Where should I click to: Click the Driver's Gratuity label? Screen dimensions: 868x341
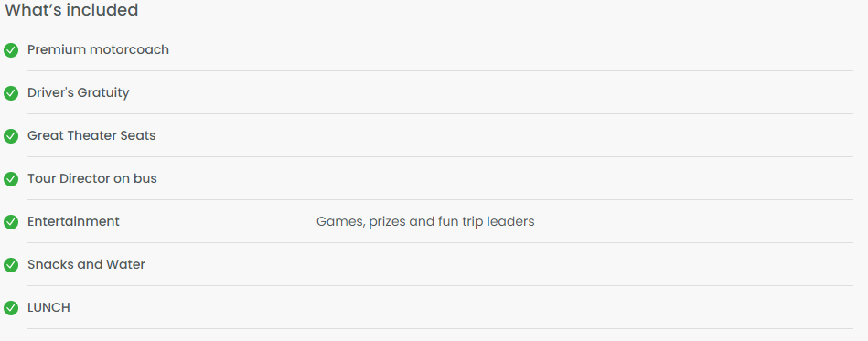pos(79,92)
